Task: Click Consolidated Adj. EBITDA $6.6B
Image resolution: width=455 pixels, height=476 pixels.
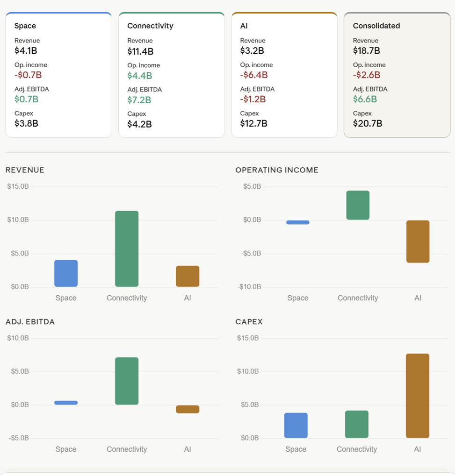Action: pyautogui.click(x=365, y=99)
